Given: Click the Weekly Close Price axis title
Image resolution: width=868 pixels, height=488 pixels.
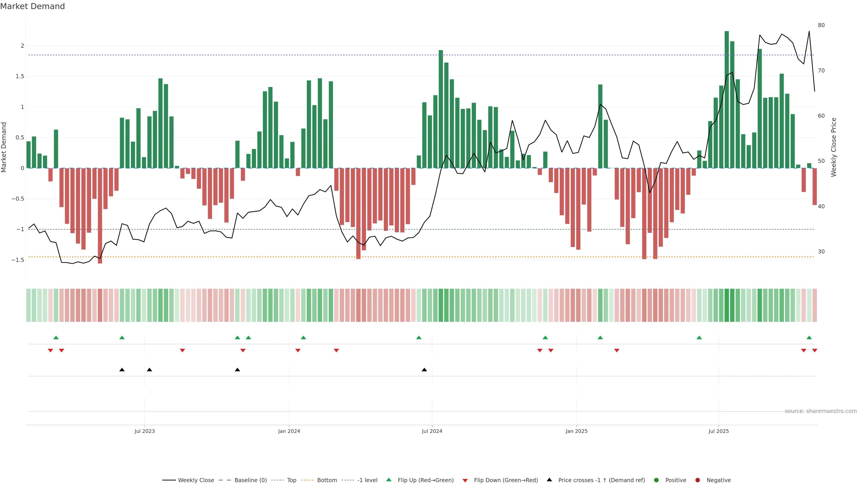Looking at the screenshot, I should tap(834, 147).
